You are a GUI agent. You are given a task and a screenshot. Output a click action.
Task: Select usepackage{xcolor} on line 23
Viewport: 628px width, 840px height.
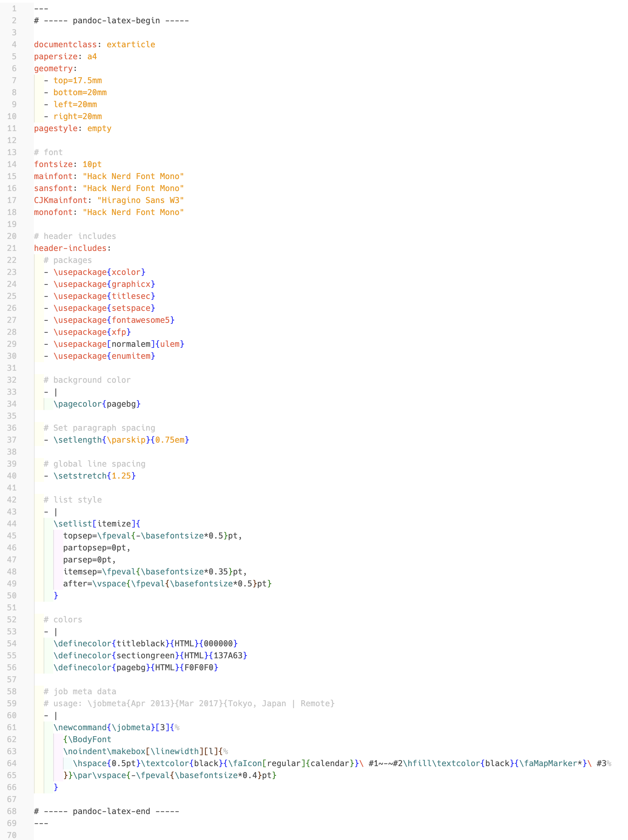point(100,272)
